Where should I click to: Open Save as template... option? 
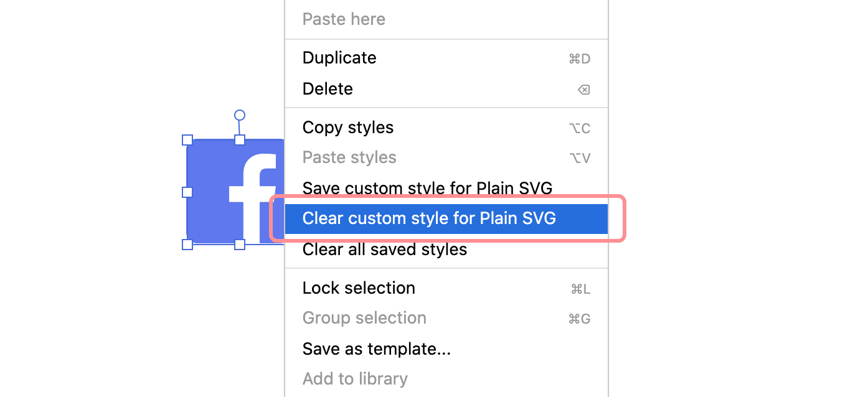coord(376,348)
